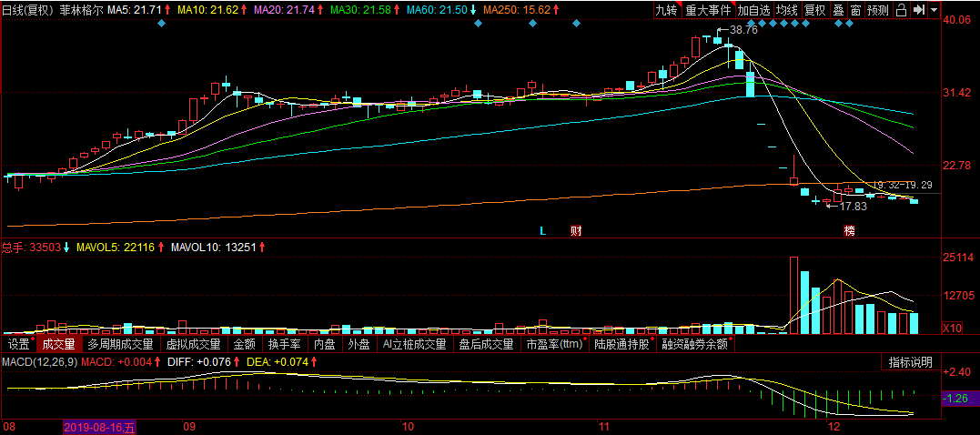Click the orange MA250: 15.62 label
This screenshot has height=435, width=980.
click(517, 10)
